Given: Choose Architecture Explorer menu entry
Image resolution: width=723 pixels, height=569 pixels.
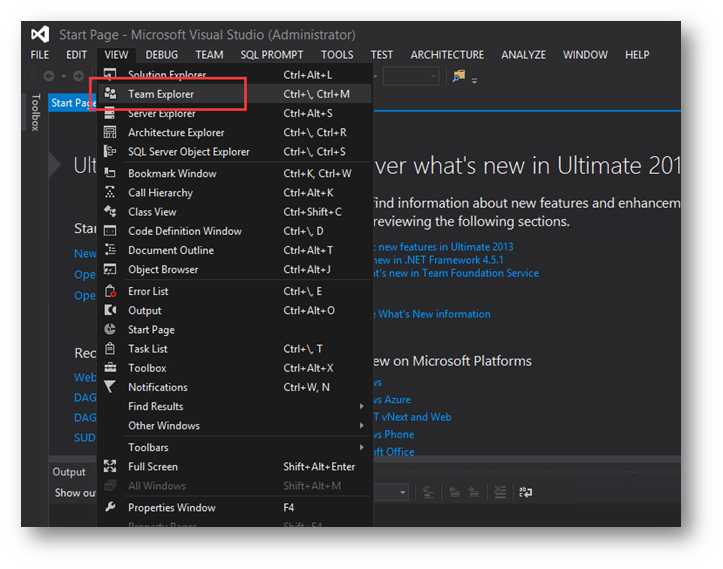Looking at the screenshot, I should [235, 132].
